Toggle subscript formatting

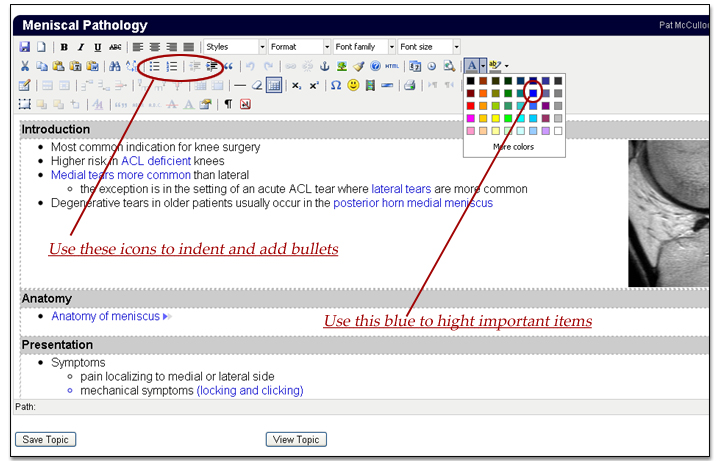pyautogui.click(x=297, y=85)
